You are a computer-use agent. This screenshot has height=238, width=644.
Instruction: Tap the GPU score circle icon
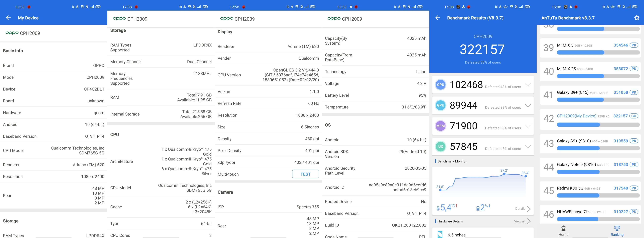(x=440, y=105)
